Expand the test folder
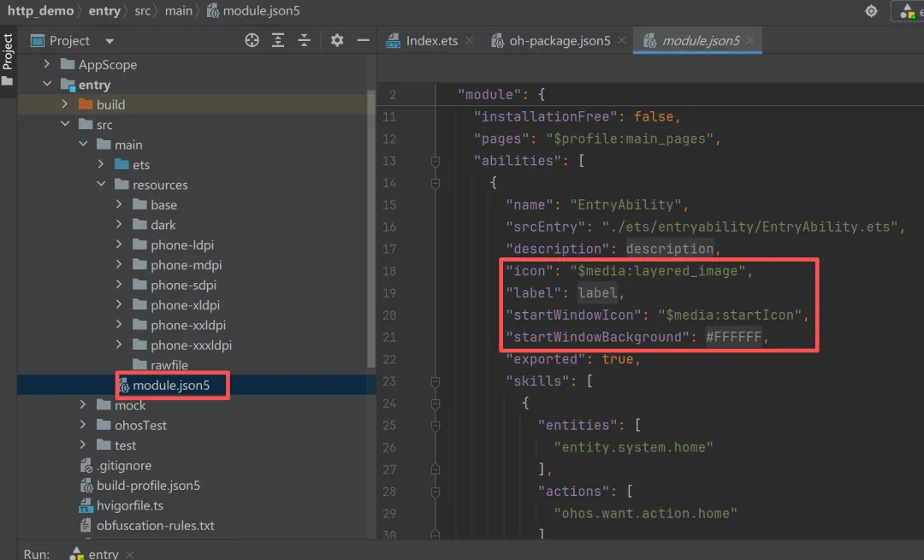Image resolution: width=924 pixels, height=560 pixels. tap(83, 445)
